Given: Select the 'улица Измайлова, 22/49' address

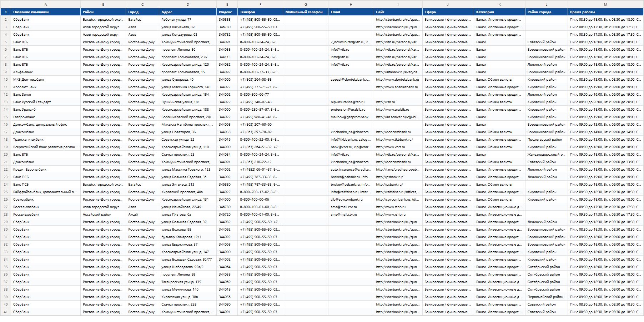Looking at the screenshot, I should 188,207.
